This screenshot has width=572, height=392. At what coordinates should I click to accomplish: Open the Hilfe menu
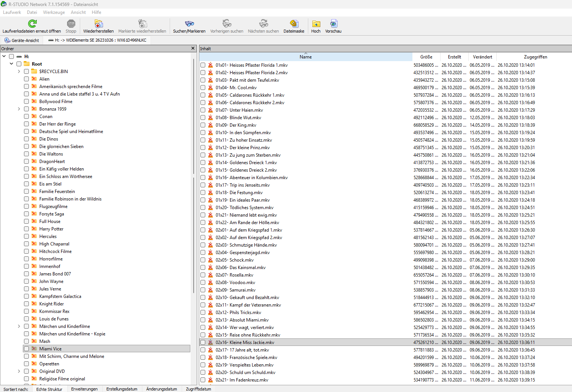[97, 12]
